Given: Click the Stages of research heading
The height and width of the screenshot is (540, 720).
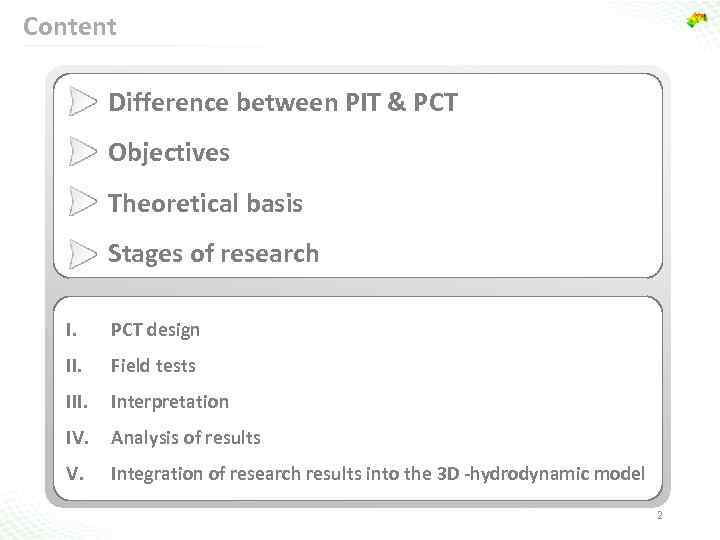Looking at the screenshot, I should pyautogui.click(x=213, y=254).
